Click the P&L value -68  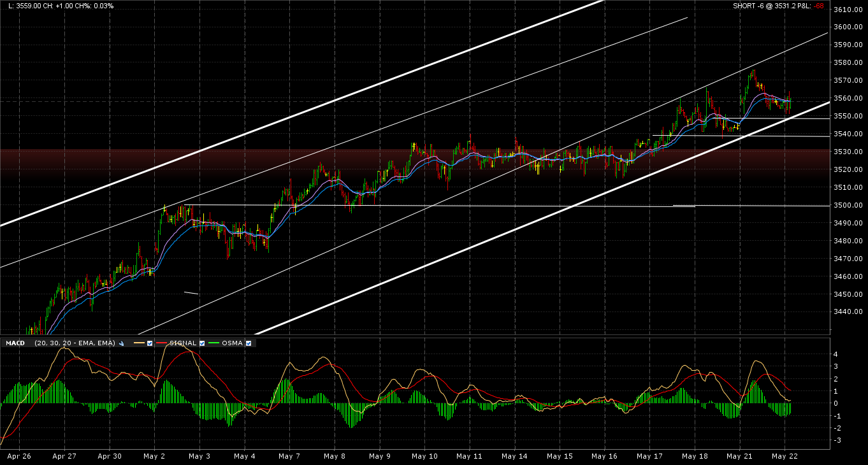(818, 6)
